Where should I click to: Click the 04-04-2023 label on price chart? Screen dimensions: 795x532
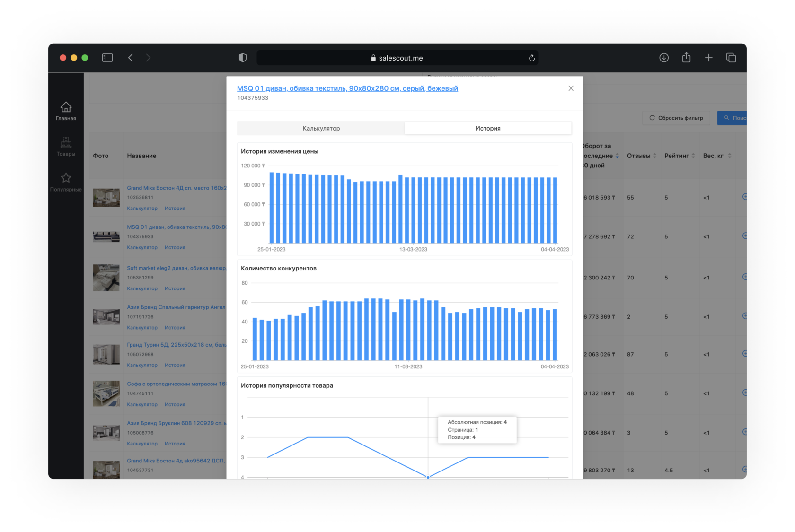click(x=555, y=249)
